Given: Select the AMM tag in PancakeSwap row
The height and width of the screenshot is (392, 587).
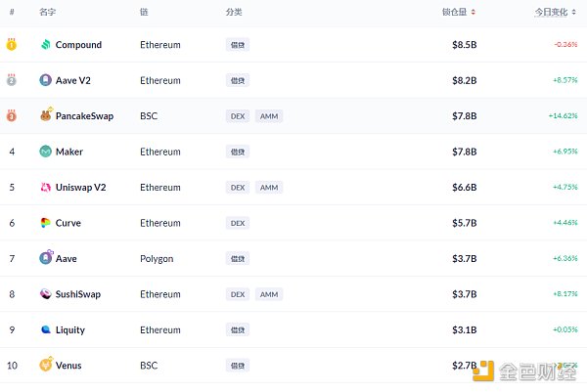Looking at the screenshot, I should point(269,116).
